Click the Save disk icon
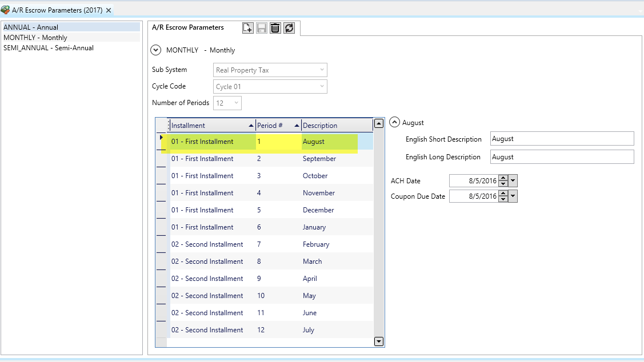Viewport: 644px width, 362px height. pos(262,28)
